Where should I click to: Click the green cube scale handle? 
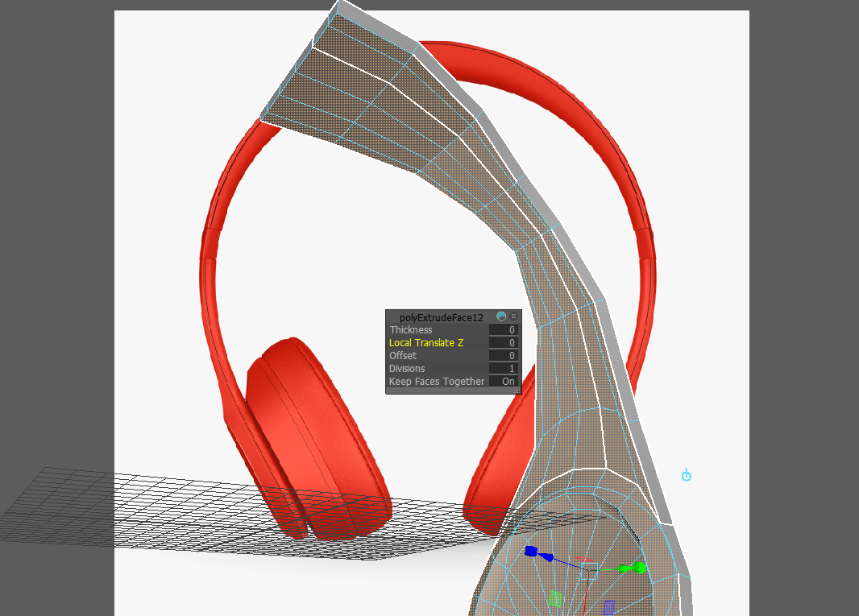click(639, 568)
